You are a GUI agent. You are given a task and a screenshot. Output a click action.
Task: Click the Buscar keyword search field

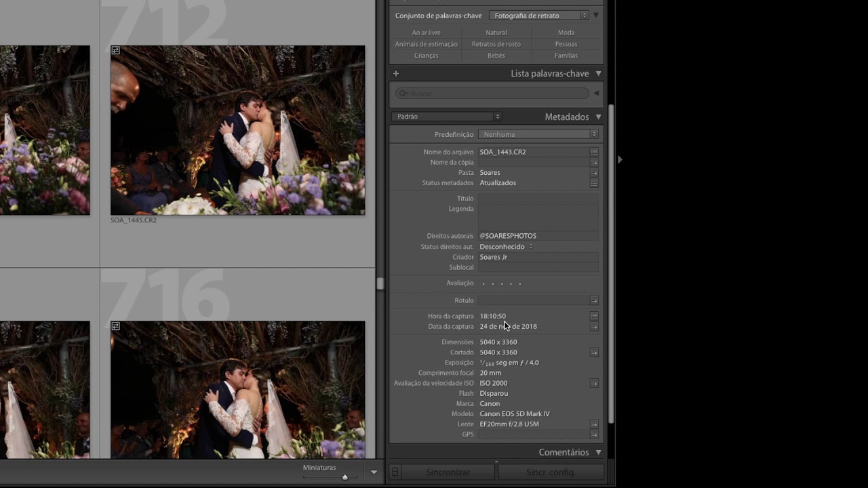492,94
